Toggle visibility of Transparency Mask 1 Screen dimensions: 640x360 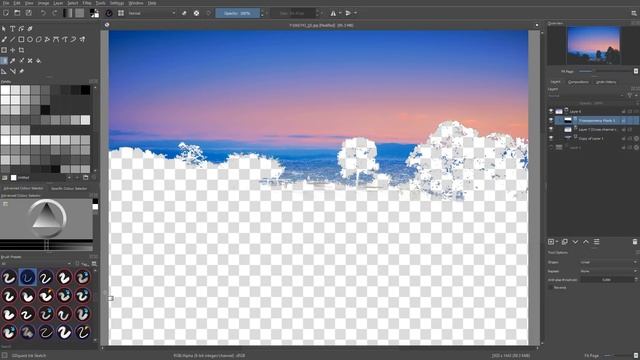point(551,120)
